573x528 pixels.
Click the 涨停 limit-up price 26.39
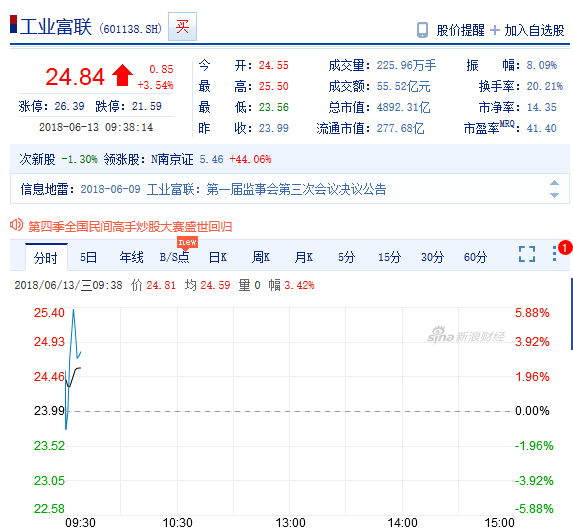69,106
